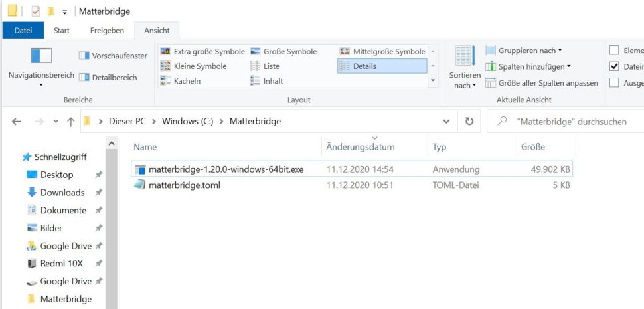Viewport: 644px width, 309px height.
Task: Click the Matterbridge durchsuchen search box
Action: coord(567,121)
